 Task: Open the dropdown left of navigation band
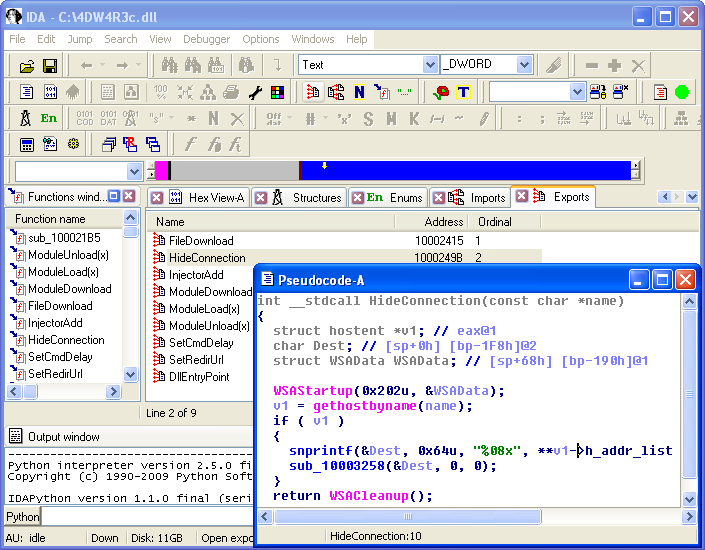point(135,171)
